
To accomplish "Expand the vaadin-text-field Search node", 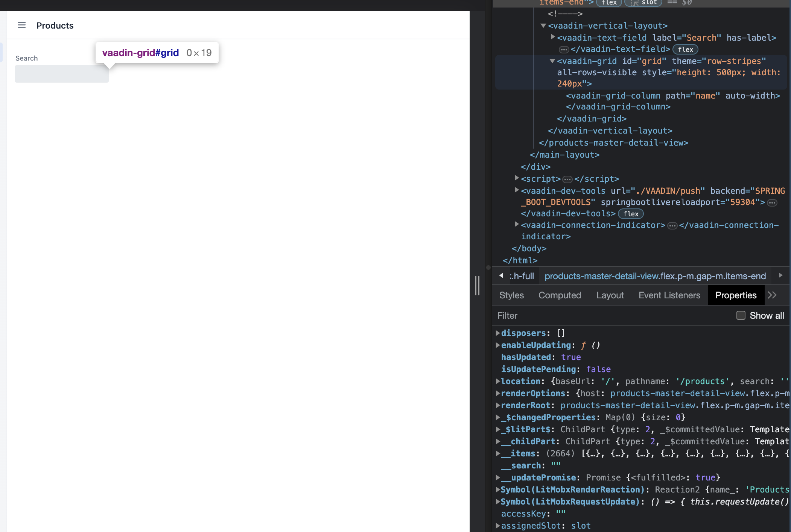I will (x=552, y=37).
